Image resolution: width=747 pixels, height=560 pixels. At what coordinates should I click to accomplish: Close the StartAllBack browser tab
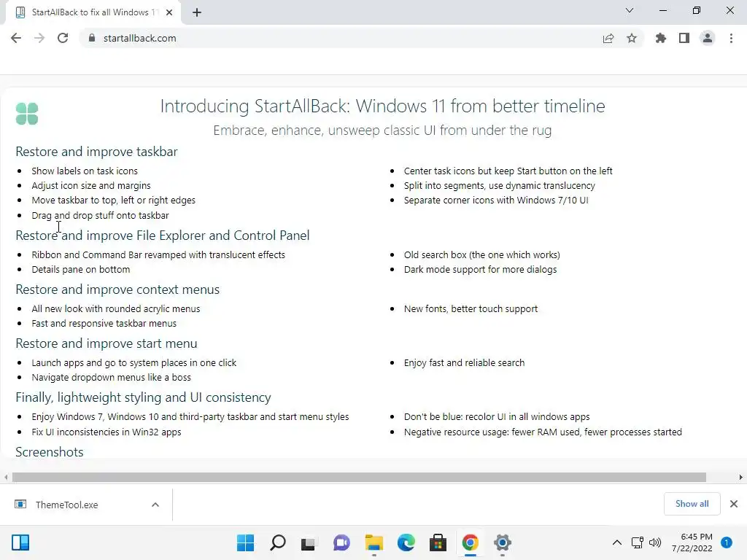[x=169, y=12]
